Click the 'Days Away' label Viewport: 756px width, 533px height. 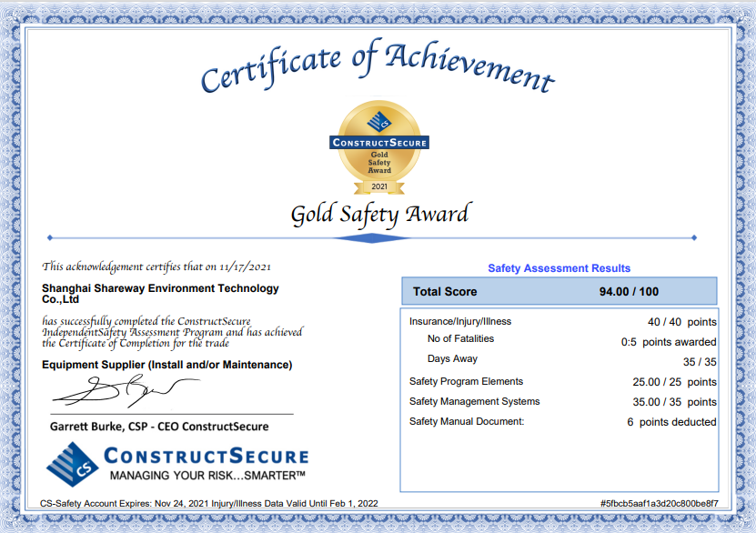point(452,358)
